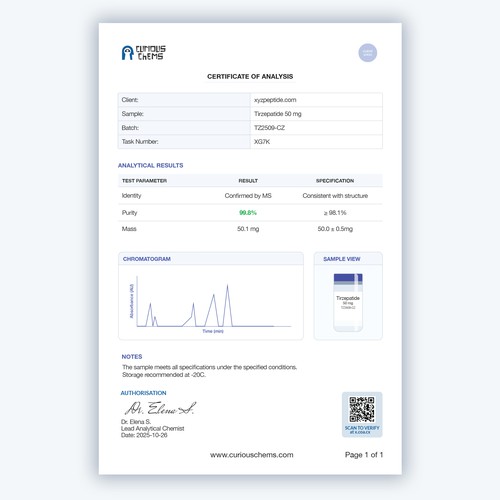
Task: Click the RESULT column header
Action: pos(248,181)
